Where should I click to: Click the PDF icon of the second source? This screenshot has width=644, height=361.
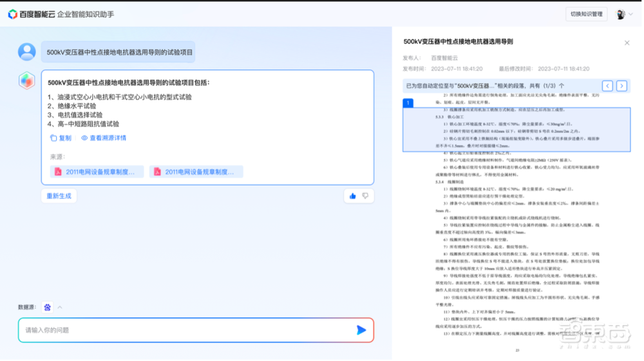pos(158,172)
